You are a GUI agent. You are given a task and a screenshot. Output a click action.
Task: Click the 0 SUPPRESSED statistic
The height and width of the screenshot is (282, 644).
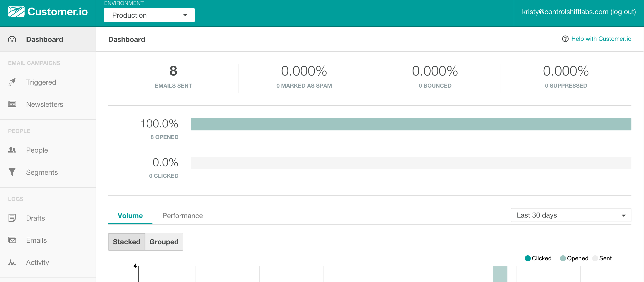(x=566, y=77)
